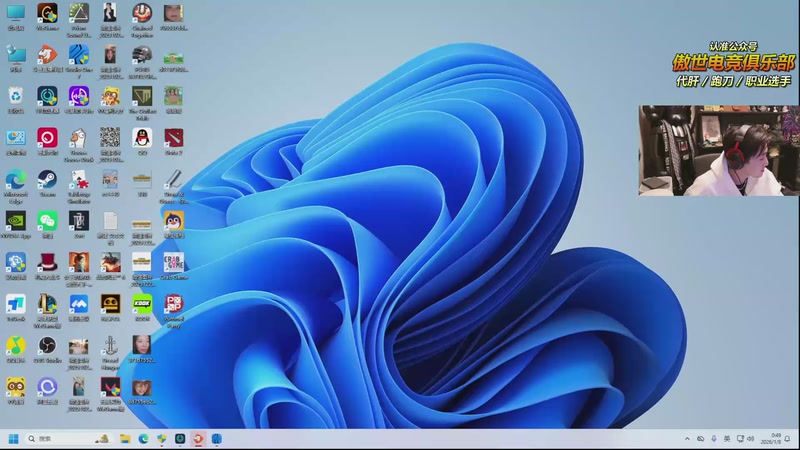
Task: Open Edge browser from taskbar
Action: coord(143,439)
